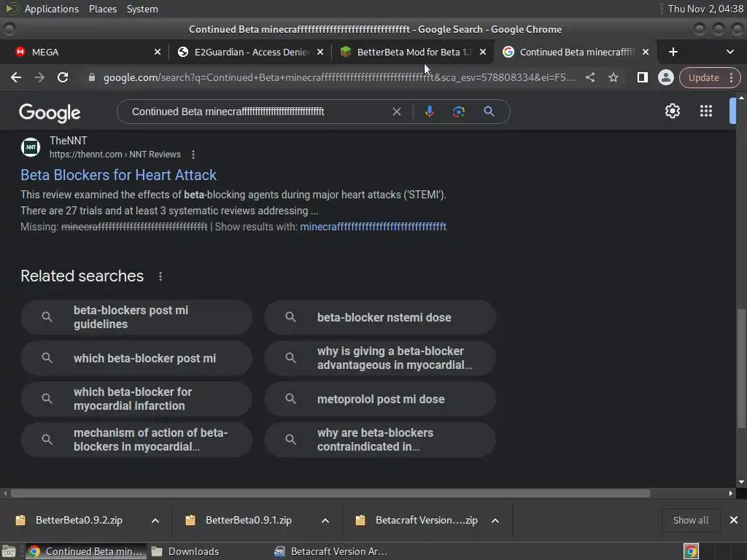Search beta-blockers post mi guidelines
This screenshot has width=747, height=560.
coord(136,317)
